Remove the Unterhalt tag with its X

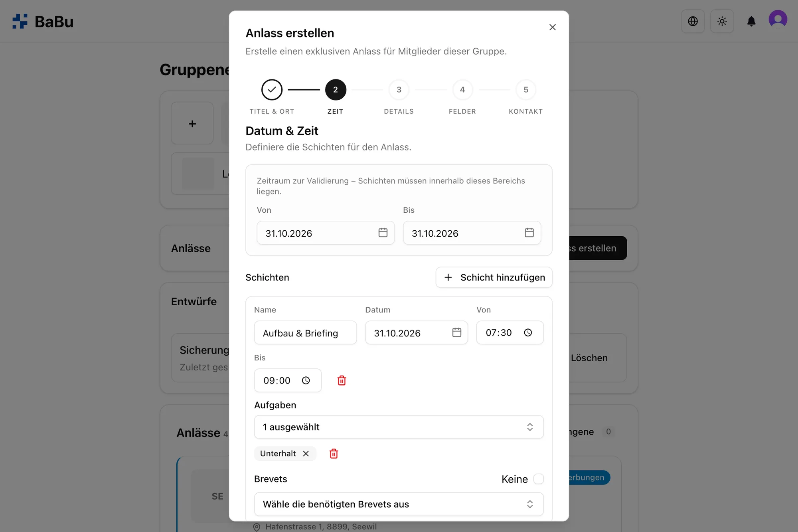click(306, 453)
